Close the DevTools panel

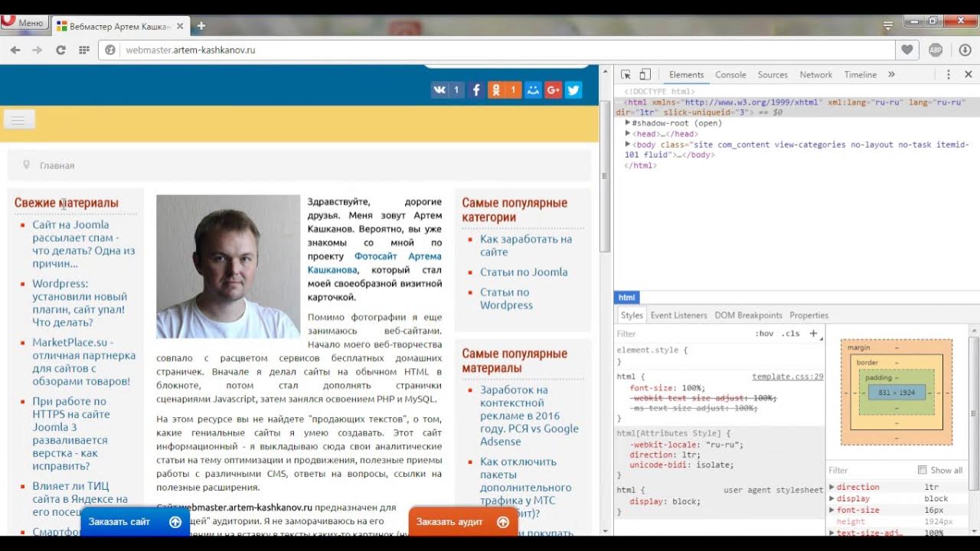tap(968, 74)
